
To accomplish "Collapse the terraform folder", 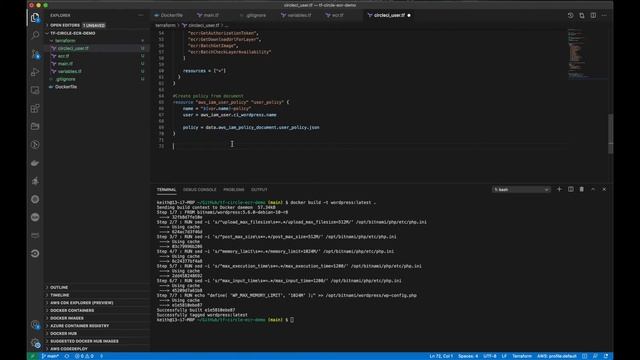I will coord(97,41).
